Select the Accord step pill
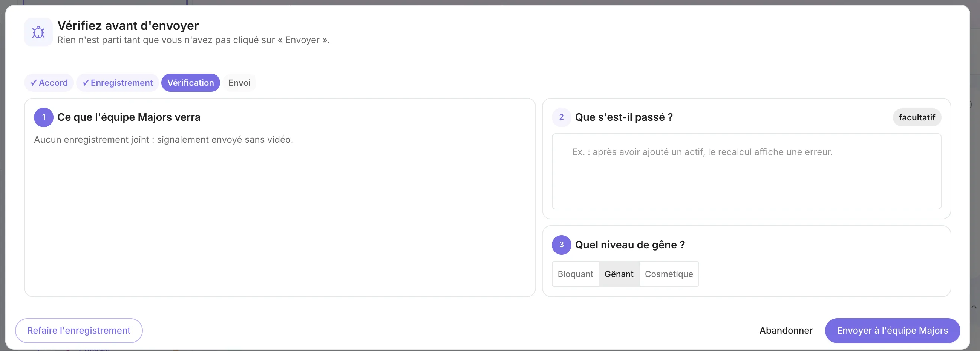Viewport: 980px width, 351px height. [49, 83]
